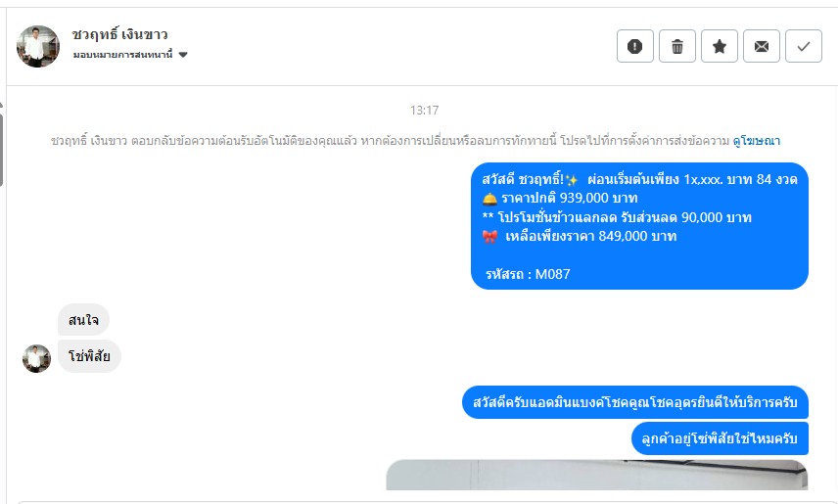
Task: Delete conversation with the trash icon
Action: click(677, 47)
